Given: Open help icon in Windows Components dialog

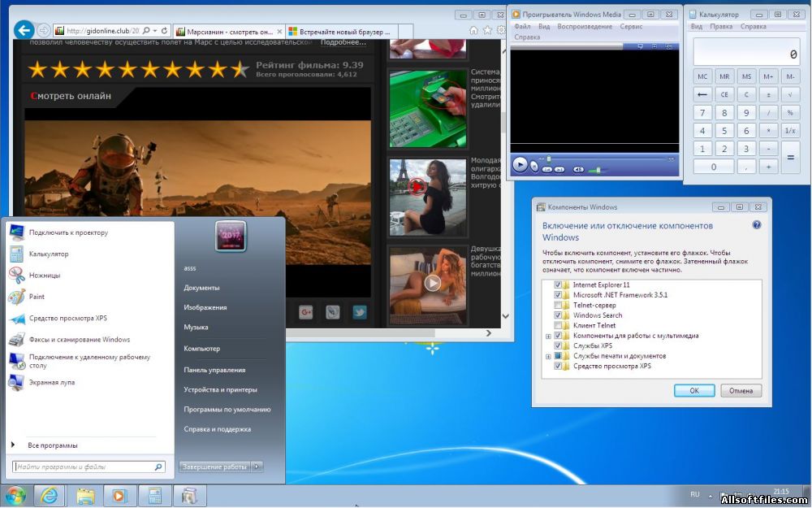Looking at the screenshot, I should pos(756,224).
